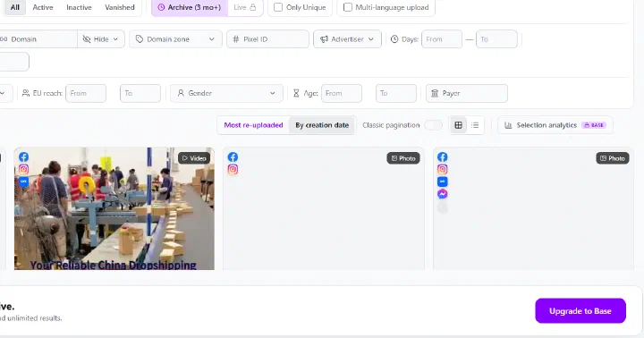The image size is (644, 338).
Task: Click the Domain input field
Action: (x=38, y=39)
